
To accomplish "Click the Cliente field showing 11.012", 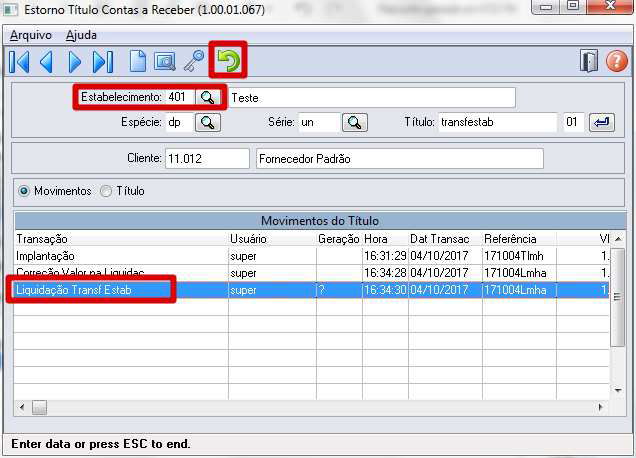I will pos(207,159).
